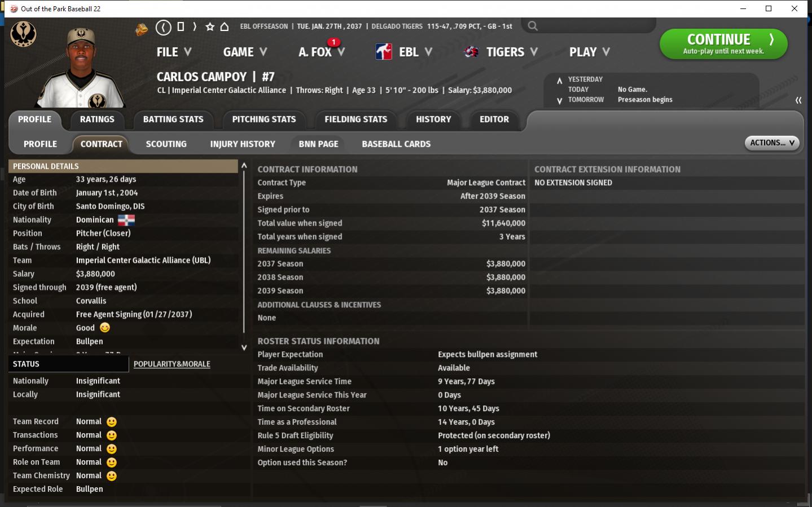
Task: Switch to the PITCHING STATS tab
Action: [x=264, y=120]
